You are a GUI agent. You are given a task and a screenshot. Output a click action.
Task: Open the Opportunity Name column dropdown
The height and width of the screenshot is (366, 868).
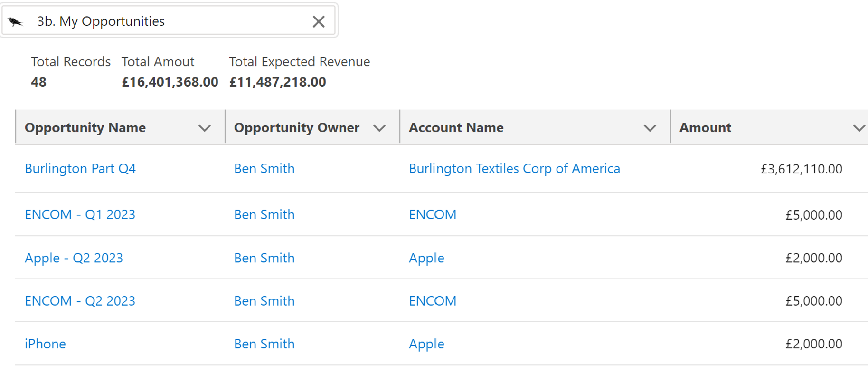pyautogui.click(x=205, y=128)
